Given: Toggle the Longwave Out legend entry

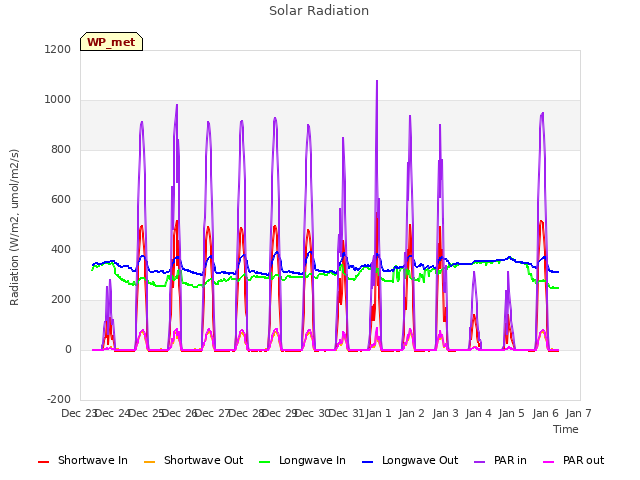Looking at the screenshot, I should (x=410, y=460).
